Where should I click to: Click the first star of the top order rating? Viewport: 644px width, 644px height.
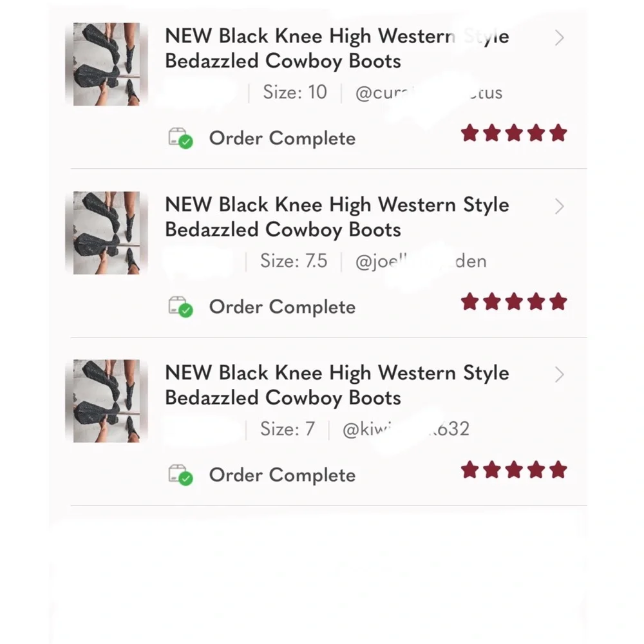point(469,133)
